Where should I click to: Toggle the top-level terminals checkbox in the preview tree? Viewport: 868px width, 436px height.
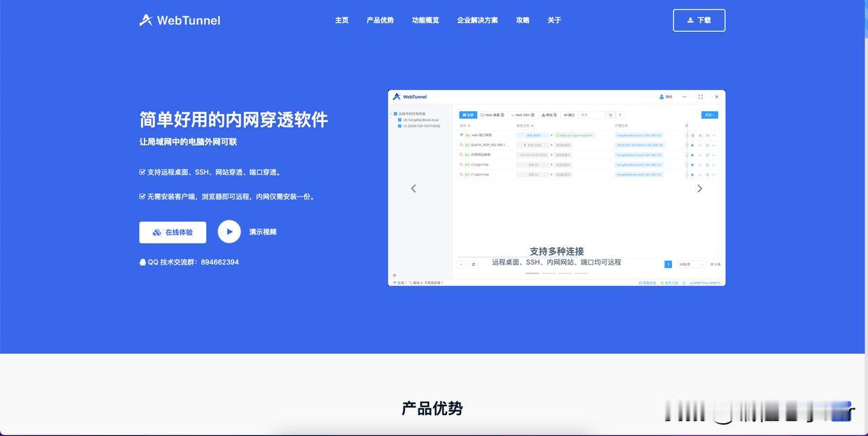click(x=395, y=114)
